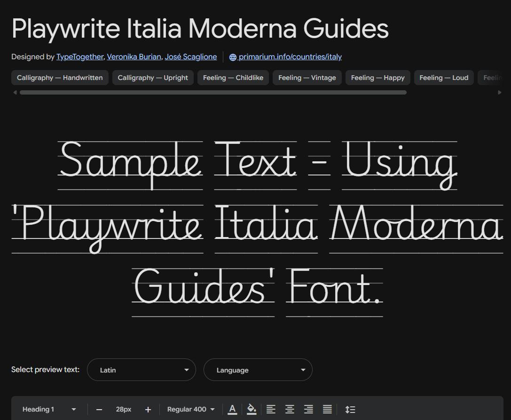Center align the preview text
The height and width of the screenshot is (420, 511).
(x=290, y=409)
